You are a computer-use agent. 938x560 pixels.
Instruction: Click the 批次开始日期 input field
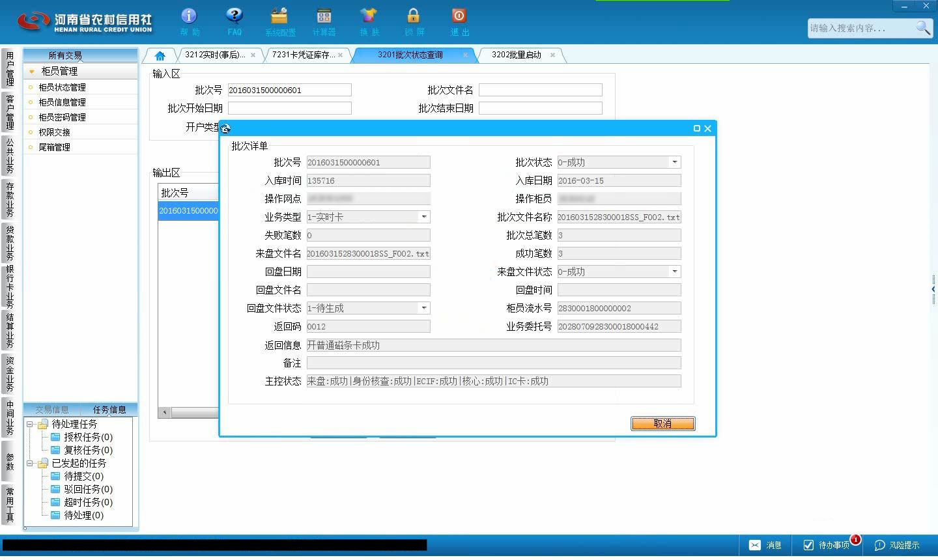click(289, 108)
